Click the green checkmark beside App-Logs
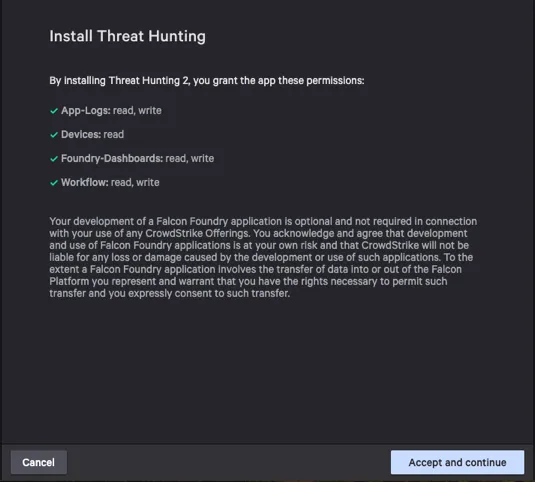Screen dimensions: 535x482 coord(54,111)
